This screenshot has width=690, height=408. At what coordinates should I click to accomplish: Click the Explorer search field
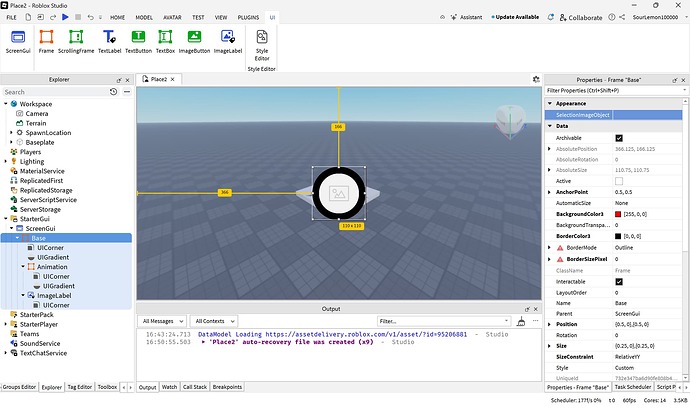pyautogui.click(x=55, y=92)
